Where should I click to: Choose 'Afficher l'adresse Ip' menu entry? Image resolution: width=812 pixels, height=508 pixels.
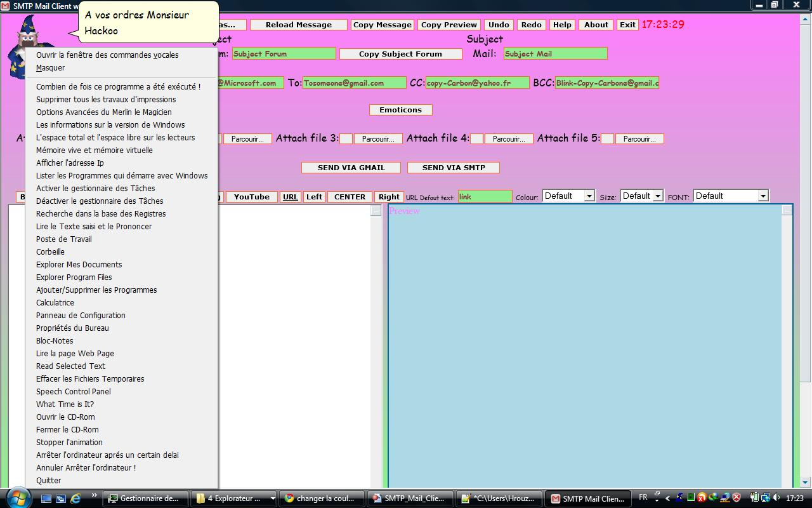coord(70,163)
